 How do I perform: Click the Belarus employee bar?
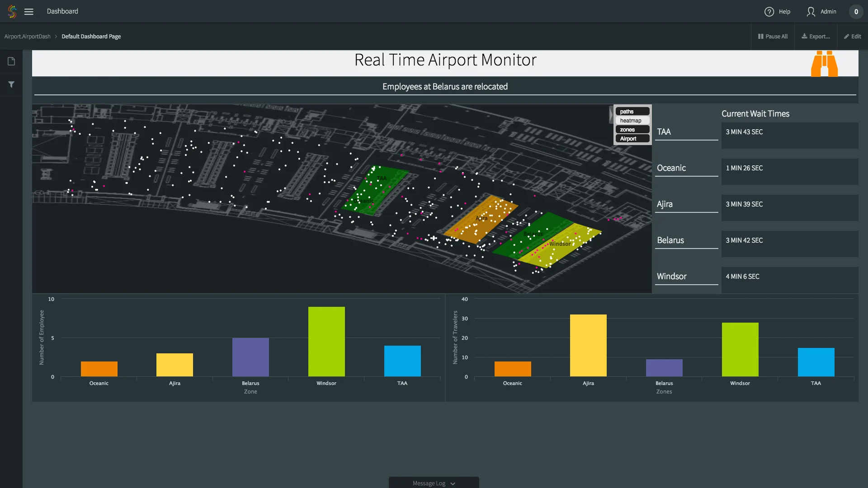coord(250,357)
